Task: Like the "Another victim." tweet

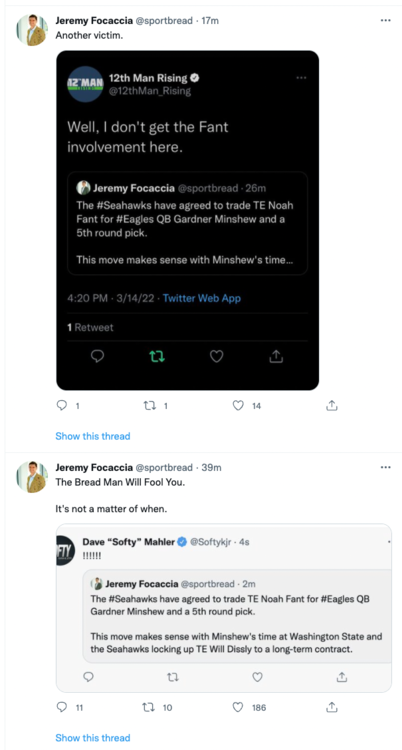Action: pos(238,406)
